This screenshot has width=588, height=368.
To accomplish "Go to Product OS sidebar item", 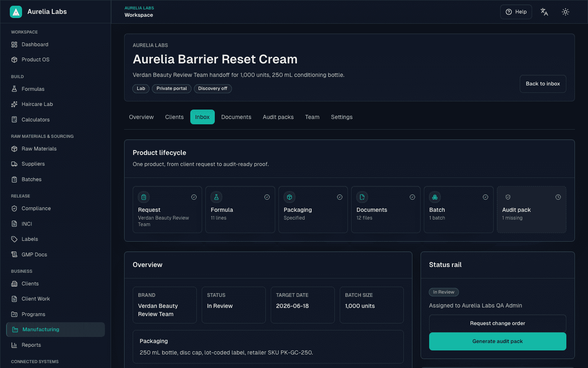I will [x=56, y=60].
